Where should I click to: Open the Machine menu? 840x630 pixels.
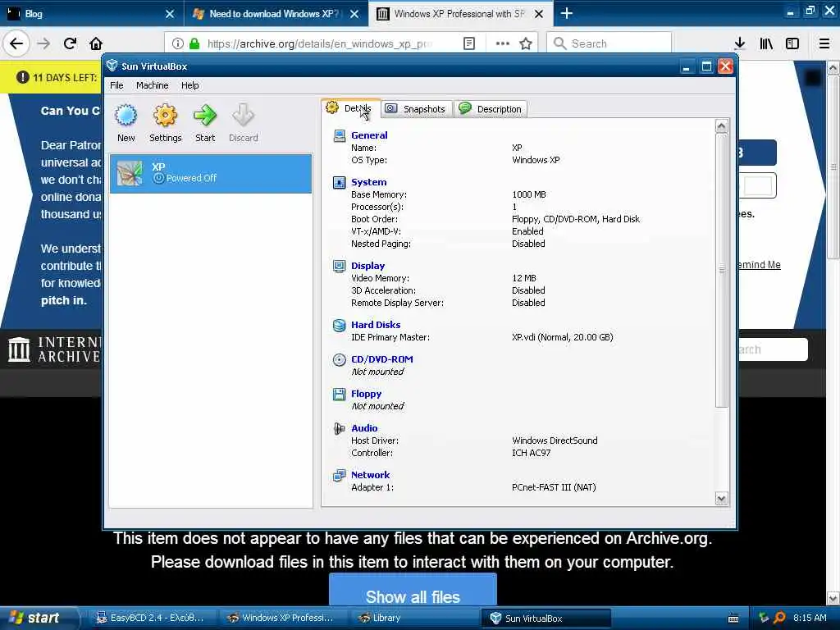click(152, 85)
